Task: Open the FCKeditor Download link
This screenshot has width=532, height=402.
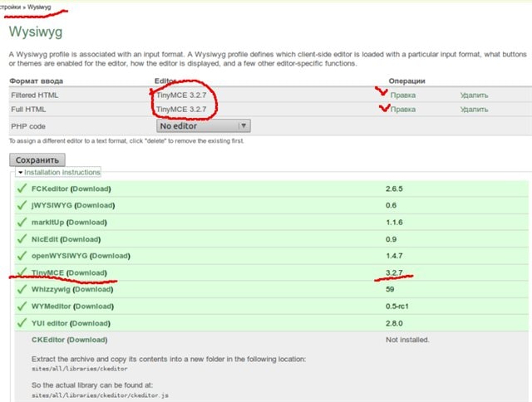Action: [91, 189]
